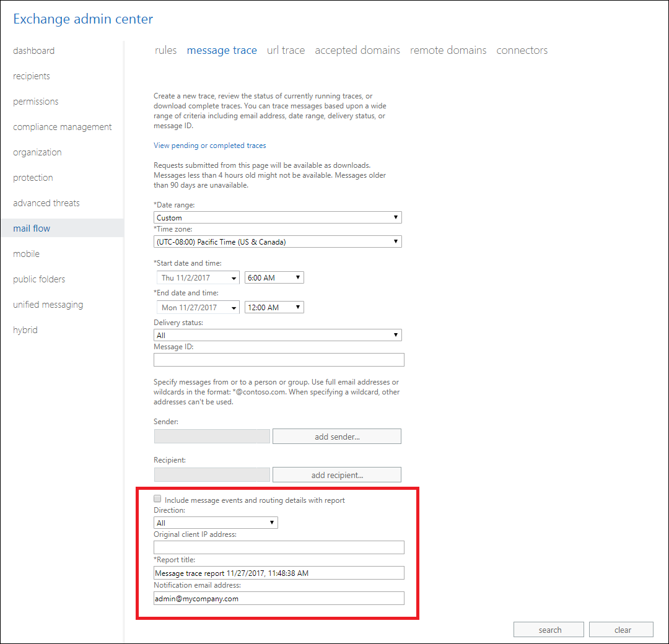Viewport: 669px width, 644px height.
Task: Click the Report title field
Action: 279,573
